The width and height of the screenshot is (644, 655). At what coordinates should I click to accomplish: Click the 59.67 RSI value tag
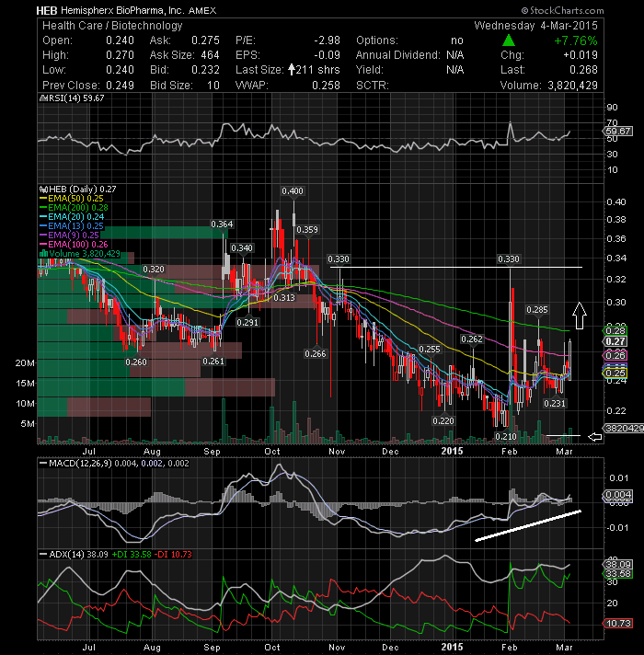coord(618,132)
